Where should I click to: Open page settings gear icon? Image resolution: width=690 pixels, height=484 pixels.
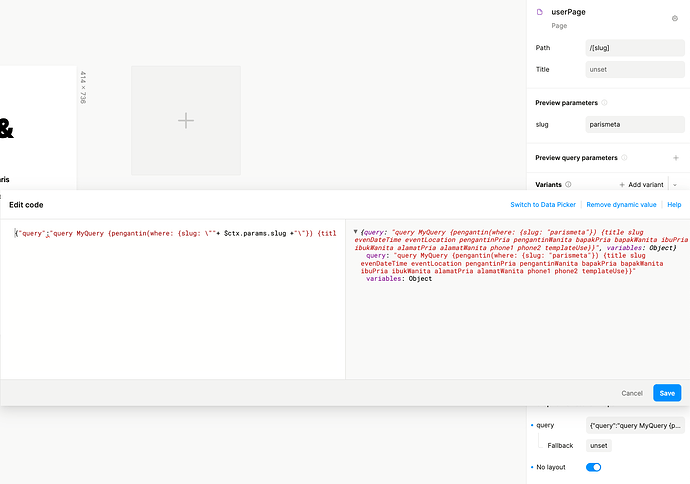tap(674, 18)
